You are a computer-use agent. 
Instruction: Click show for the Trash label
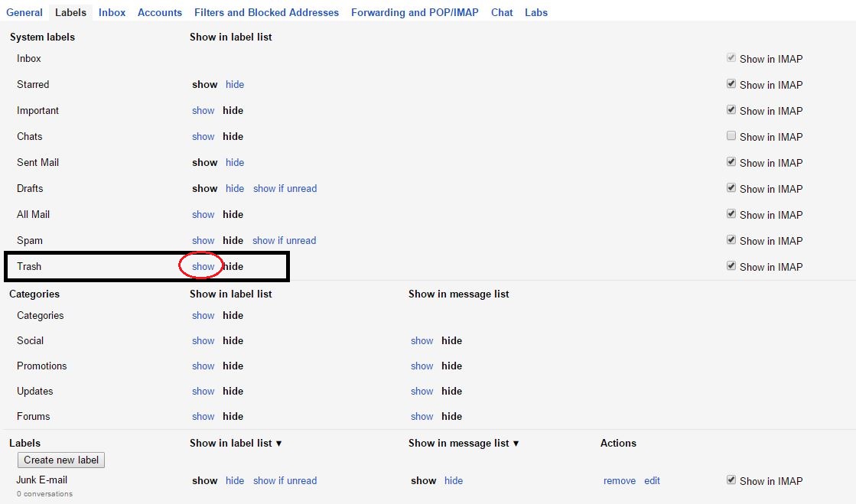[203, 266]
